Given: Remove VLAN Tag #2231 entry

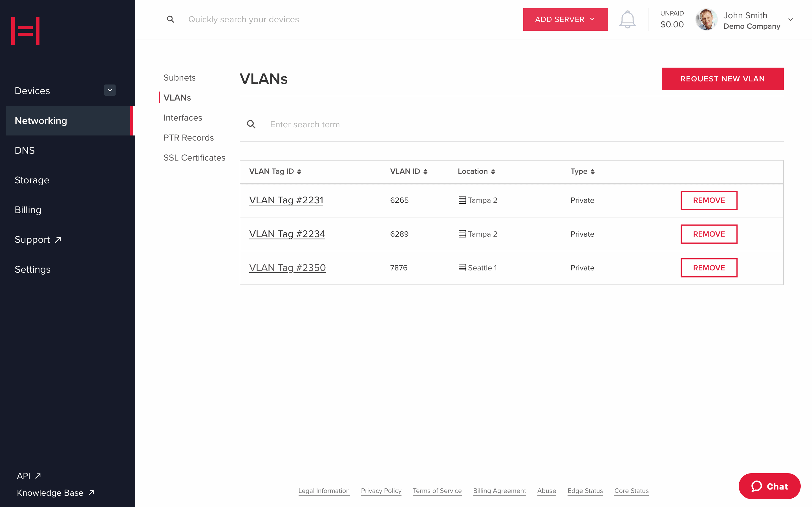Looking at the screenshot, I should pyautogui.click(x=709, y=200).
